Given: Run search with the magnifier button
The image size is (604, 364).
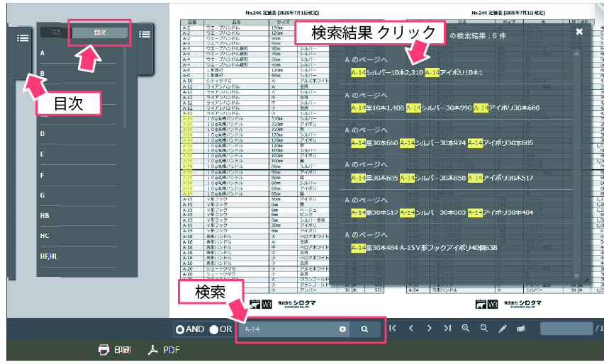Looking at the screenshot, I should click(x=364, y=329).
